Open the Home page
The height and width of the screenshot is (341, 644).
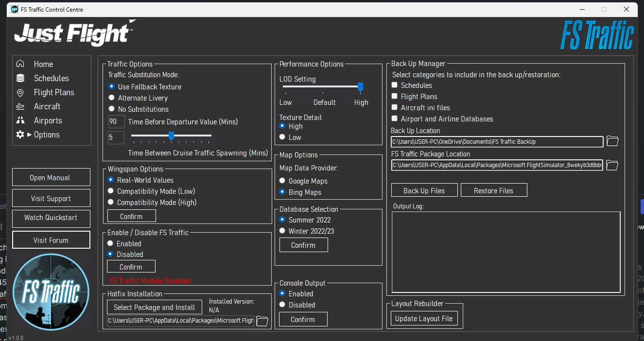[43, 64]
